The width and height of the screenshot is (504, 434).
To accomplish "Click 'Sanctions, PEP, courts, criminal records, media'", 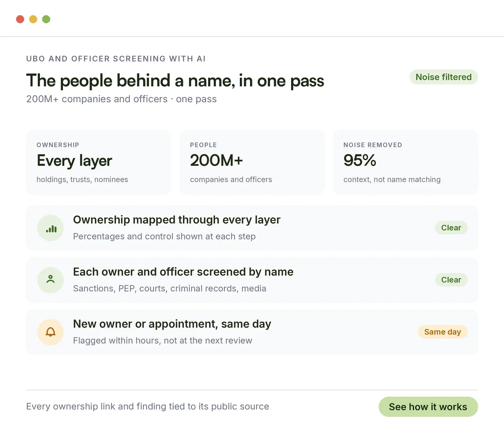I will (x=169, y=288).
